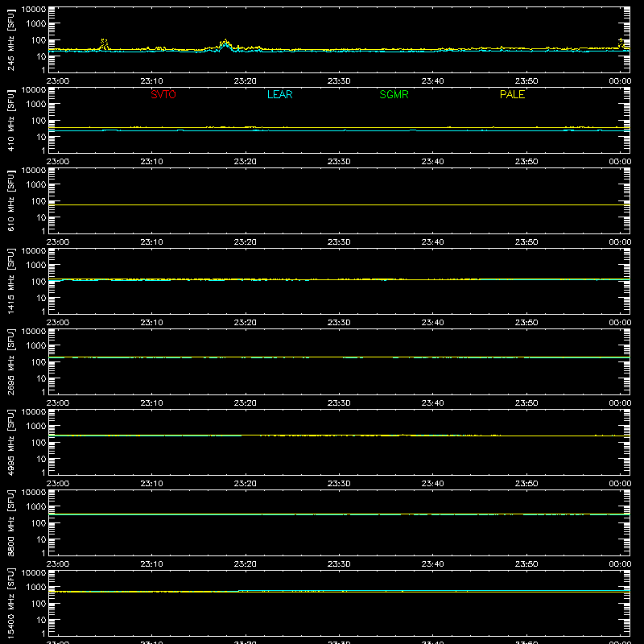Select the '610 MHz [SFU]' axis title
The image size is (644, 644).
[x=10, y=200]
